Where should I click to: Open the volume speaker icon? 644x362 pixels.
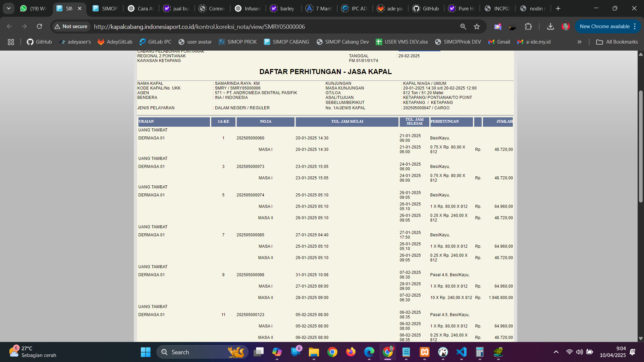pos(579,352)
